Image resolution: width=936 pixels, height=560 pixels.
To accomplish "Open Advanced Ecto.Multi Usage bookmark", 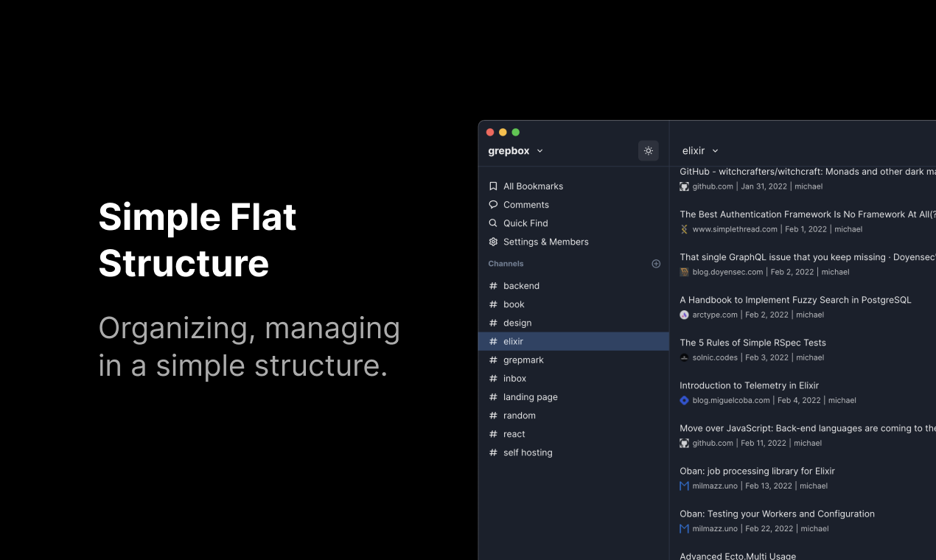I will [738, 556].
